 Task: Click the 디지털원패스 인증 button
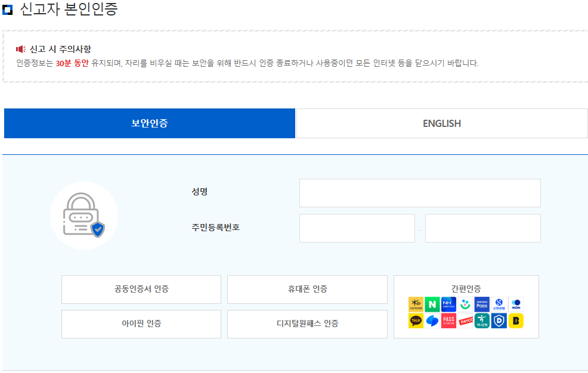coord(307,324)
